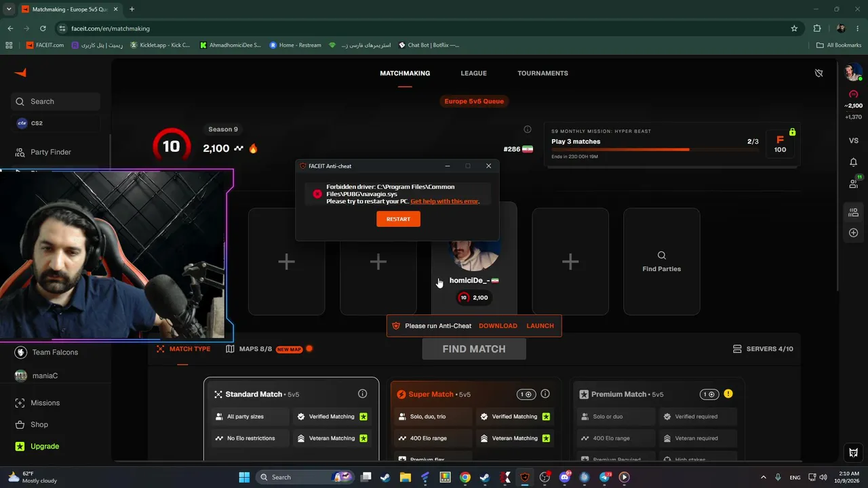Open the Chrome tab search dropdown arrow
Image resolution: width=868 pixels, height=488 pixels.
pos(9,9)
